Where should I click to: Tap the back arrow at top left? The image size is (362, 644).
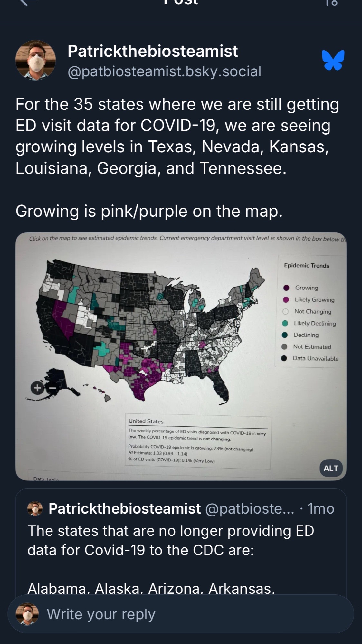pos(28,2)
